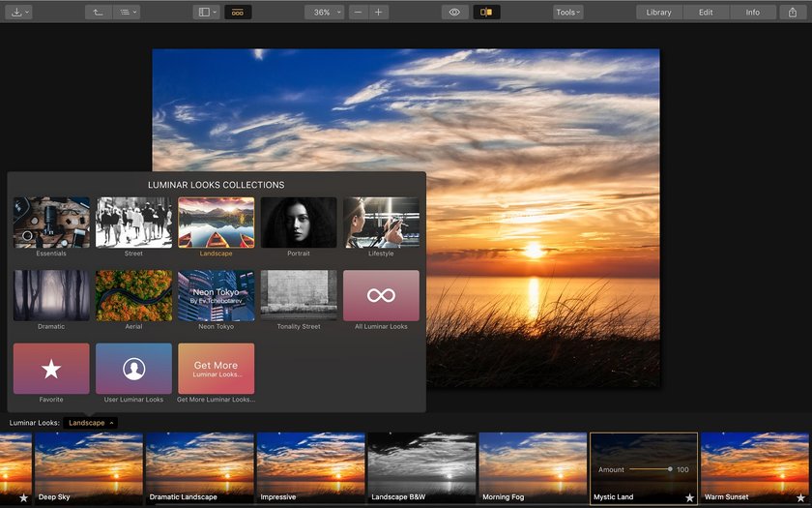Toggle favorite star on Warm Sunset
Screen dimensions: 812x508
[x=800, y=497]
